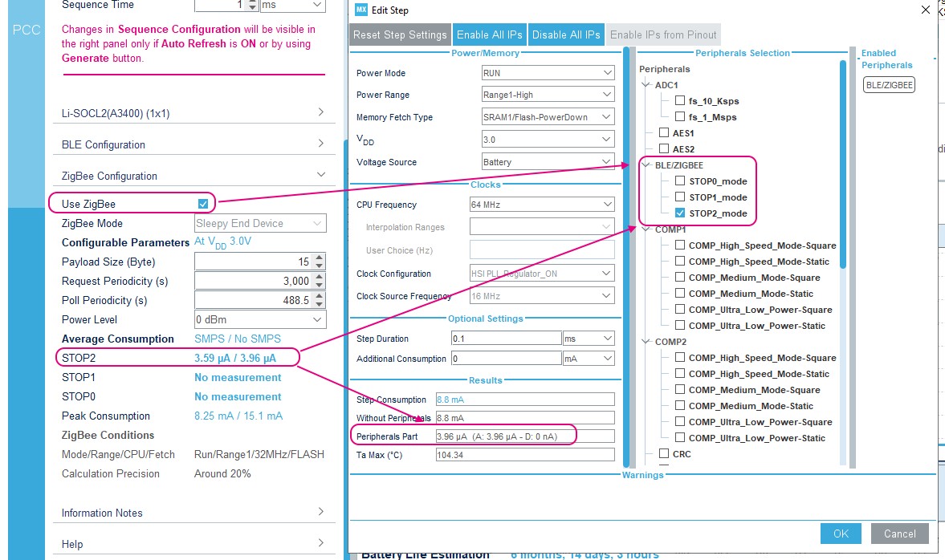Increase Request Periodicity with up arrow

tap(320, 277)
